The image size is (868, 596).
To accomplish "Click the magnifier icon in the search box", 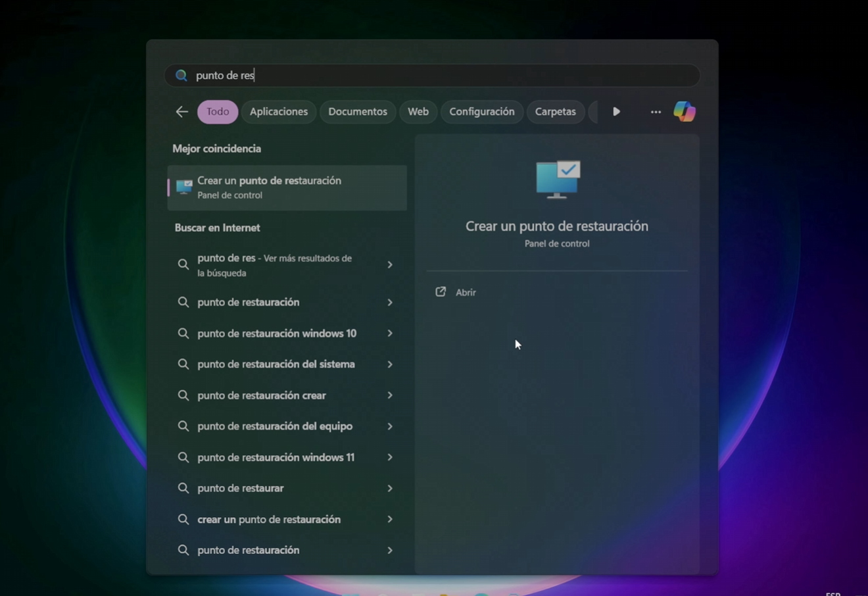I will point(181,75).
